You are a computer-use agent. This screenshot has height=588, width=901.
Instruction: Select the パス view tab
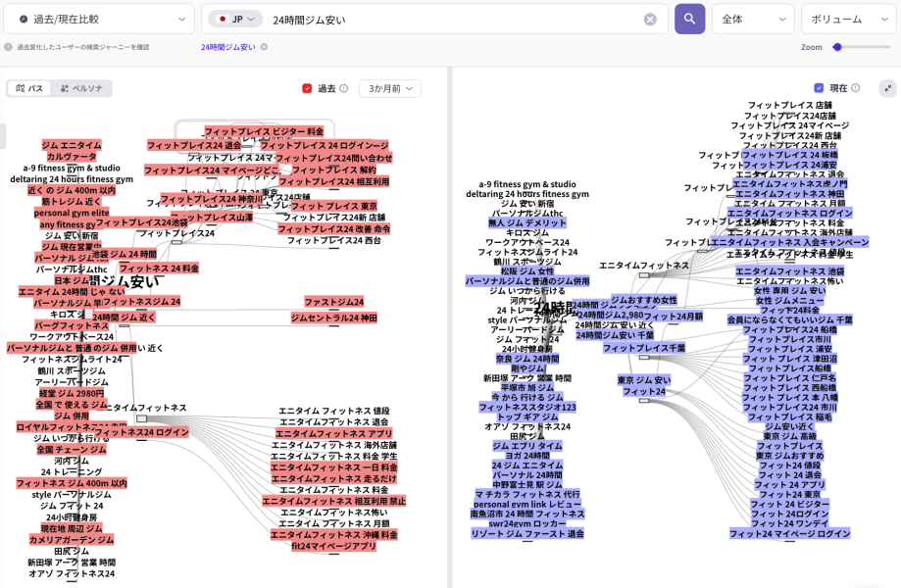29,88
